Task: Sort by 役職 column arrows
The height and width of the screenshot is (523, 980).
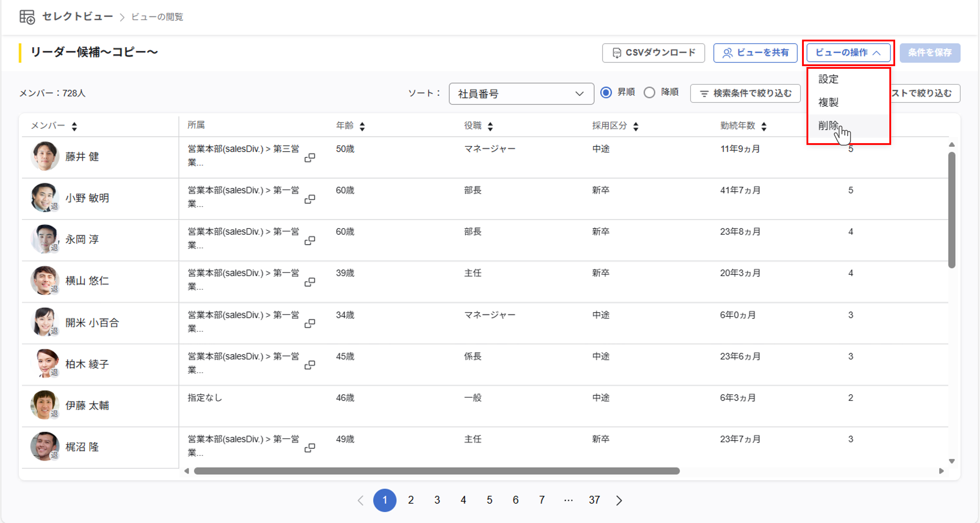Action: (x=490, y=126)
